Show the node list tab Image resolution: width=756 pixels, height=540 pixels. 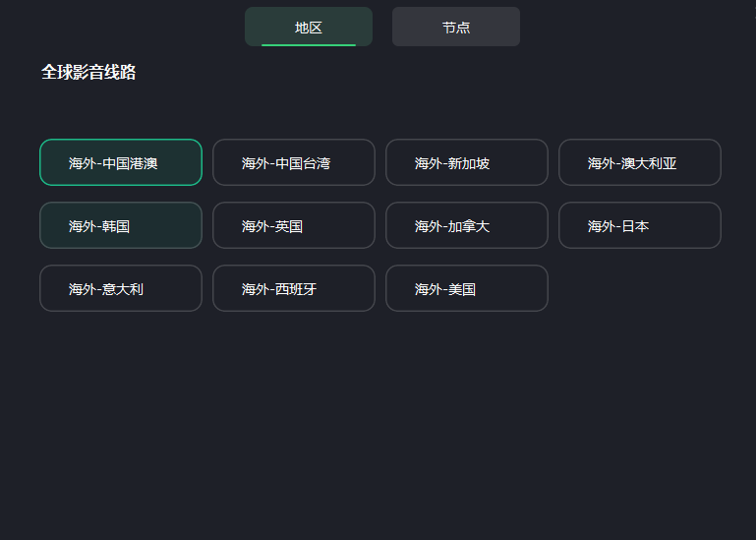point(456,27)
